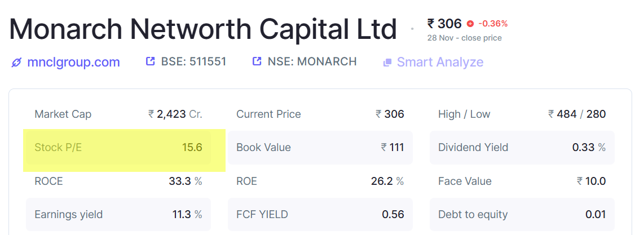Select the Debt to equity cell

(x=522, y=214)
